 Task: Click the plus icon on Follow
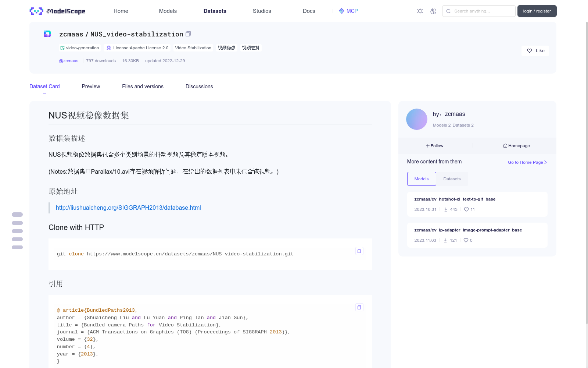tap(428, 146)
